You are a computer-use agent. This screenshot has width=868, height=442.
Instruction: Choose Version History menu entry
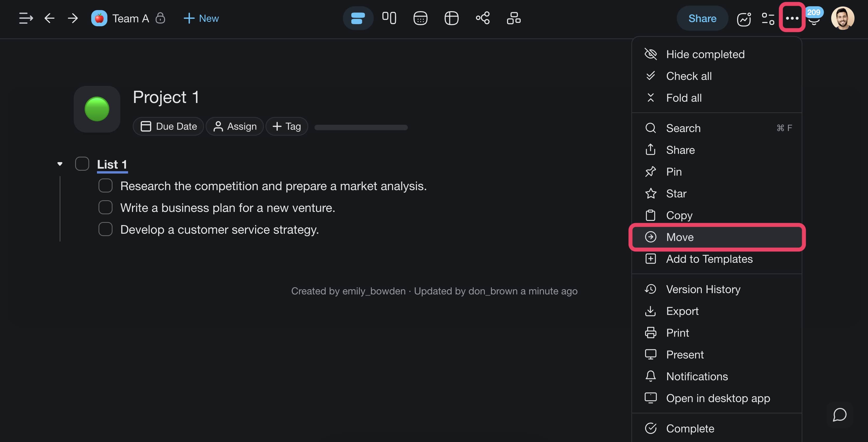click(703, 289)
